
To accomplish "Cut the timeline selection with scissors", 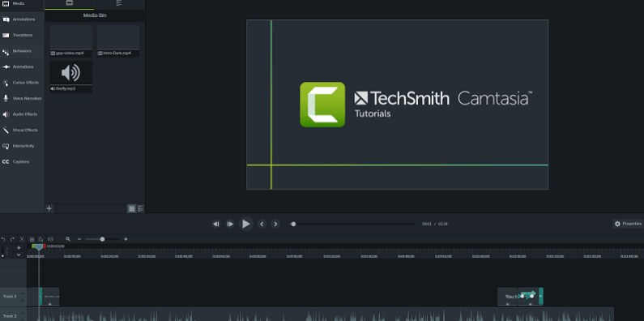I will 22,239.
